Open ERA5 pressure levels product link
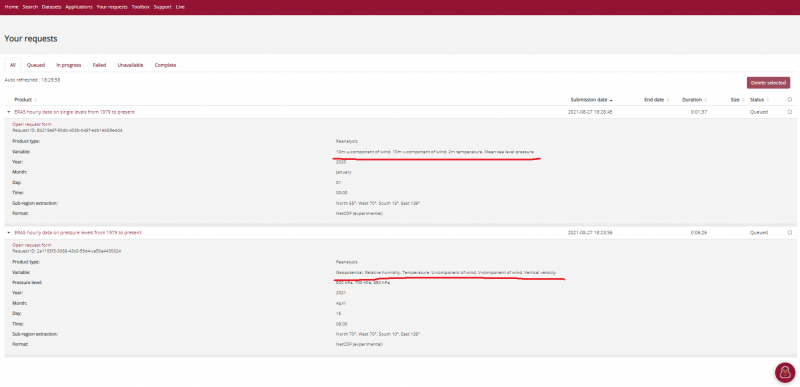 point(78,233)
